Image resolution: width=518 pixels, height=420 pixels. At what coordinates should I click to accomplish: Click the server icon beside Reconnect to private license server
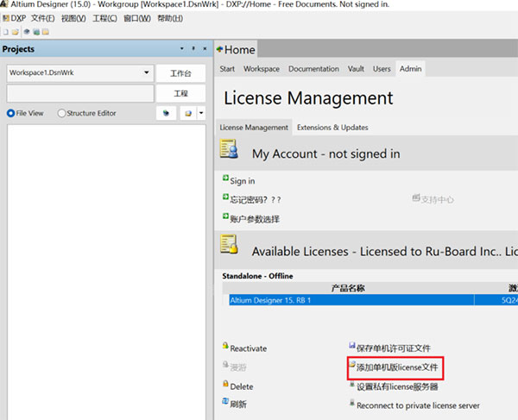pyautogui.click(x=352, y=403)
